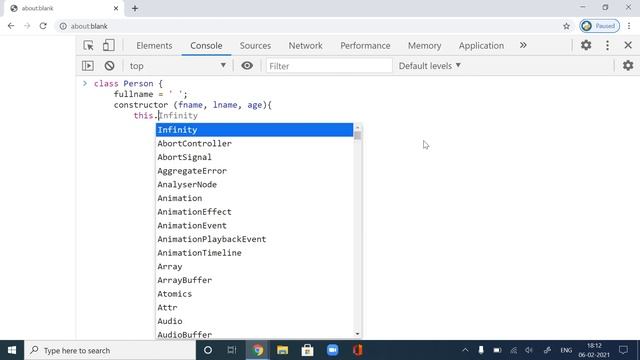Click the autocomplete scroll down arrow

click(x=358, y=334)
